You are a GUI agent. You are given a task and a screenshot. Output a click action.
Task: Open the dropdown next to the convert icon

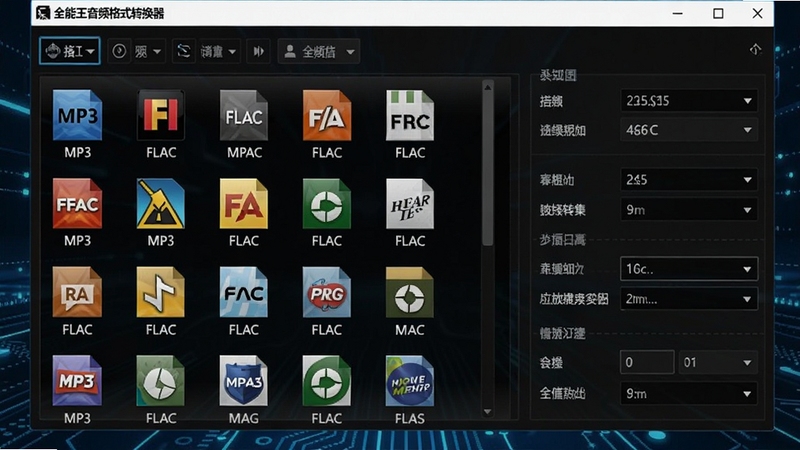(x=218, y=51)
